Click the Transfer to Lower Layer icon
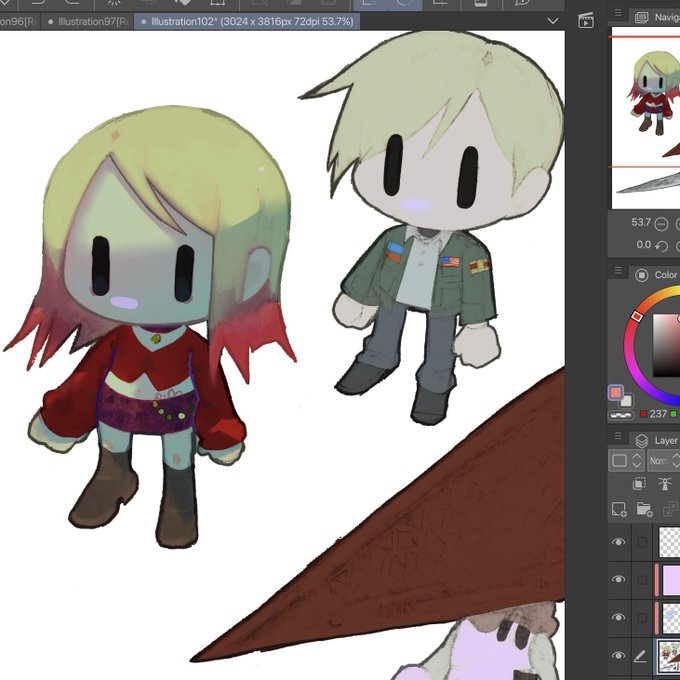The height and width of the screenshot is (680, 680). point(671,509)
